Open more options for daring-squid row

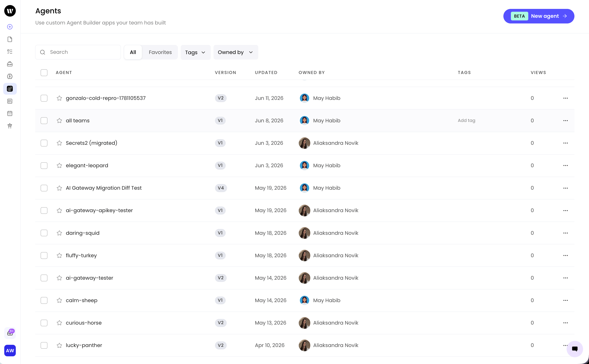pos(565,233)
